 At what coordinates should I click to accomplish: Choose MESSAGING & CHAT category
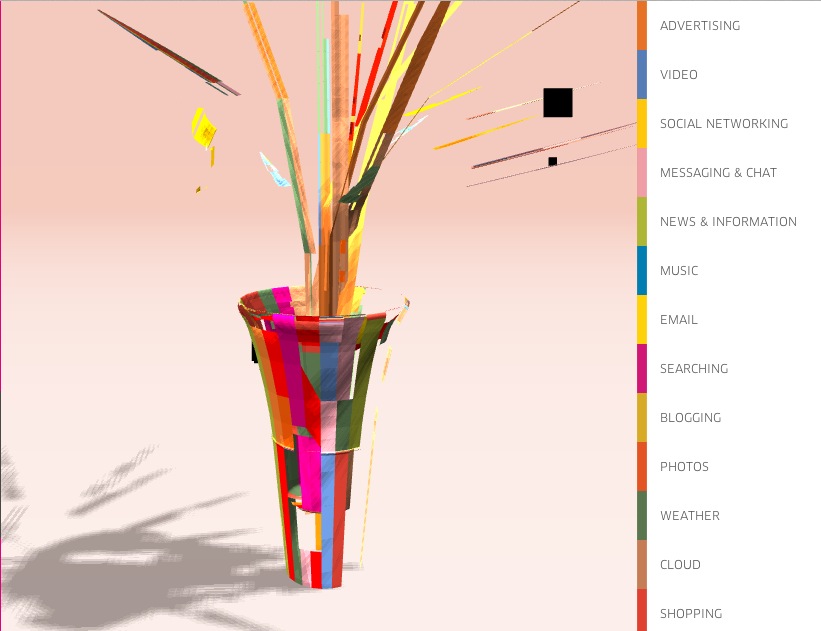click(x=718, y=173)
